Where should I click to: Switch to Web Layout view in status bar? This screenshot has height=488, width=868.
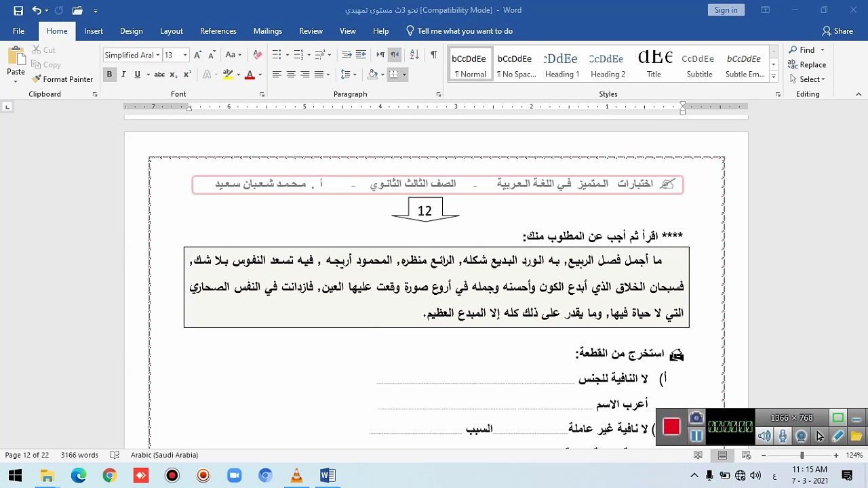[746, 455]
